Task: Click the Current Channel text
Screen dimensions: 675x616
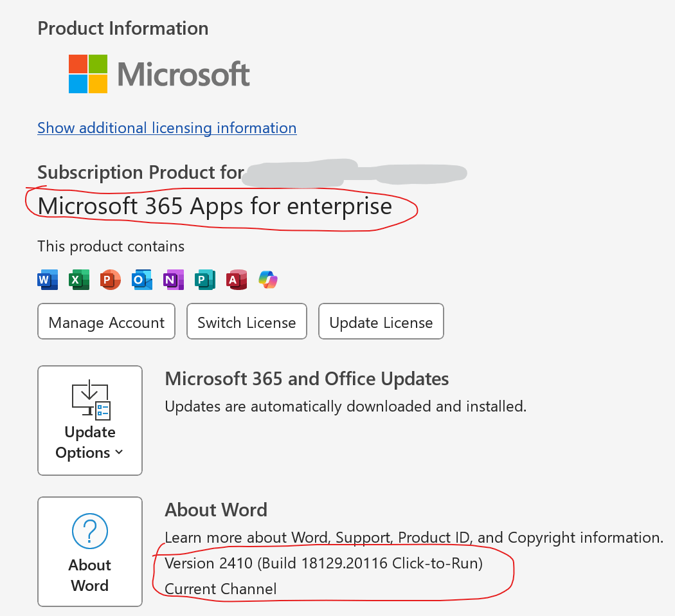Action: [x=221, y=589]
